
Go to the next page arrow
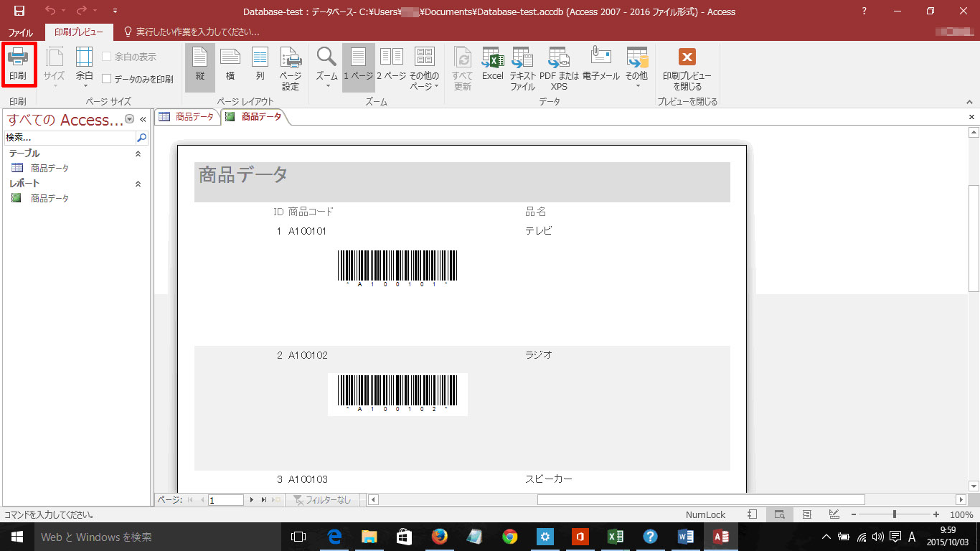252,500
